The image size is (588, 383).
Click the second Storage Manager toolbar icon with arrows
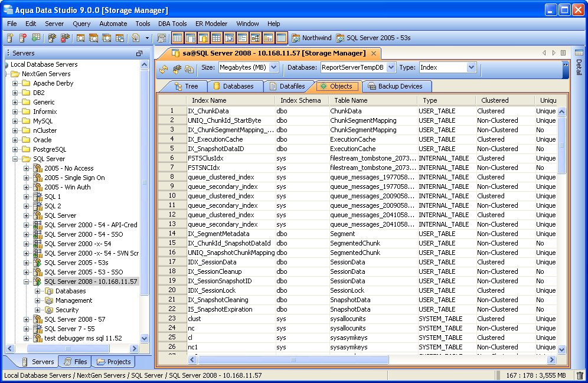[177, 69]
